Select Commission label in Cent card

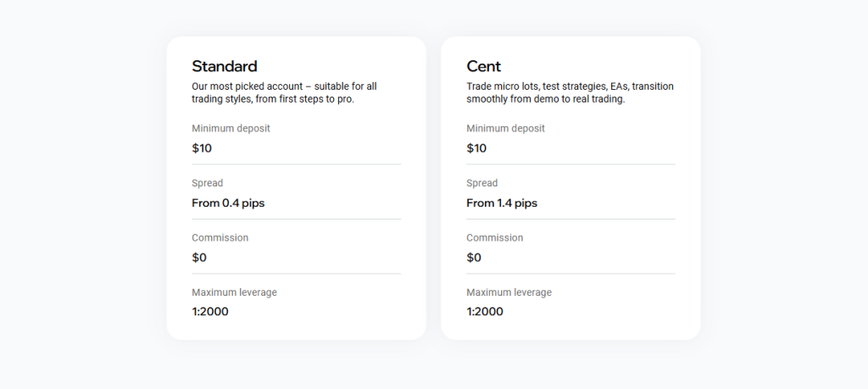coord(494,238)
